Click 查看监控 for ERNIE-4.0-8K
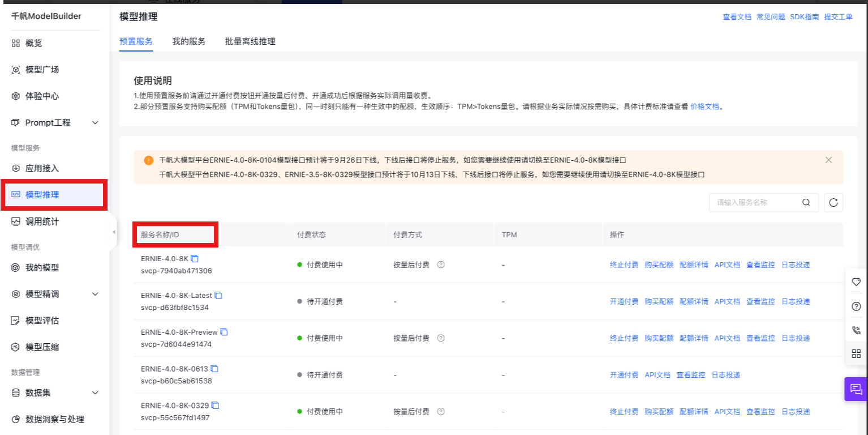Image resolution: width=868 pixels, height=435 pixels. point(760,265)
